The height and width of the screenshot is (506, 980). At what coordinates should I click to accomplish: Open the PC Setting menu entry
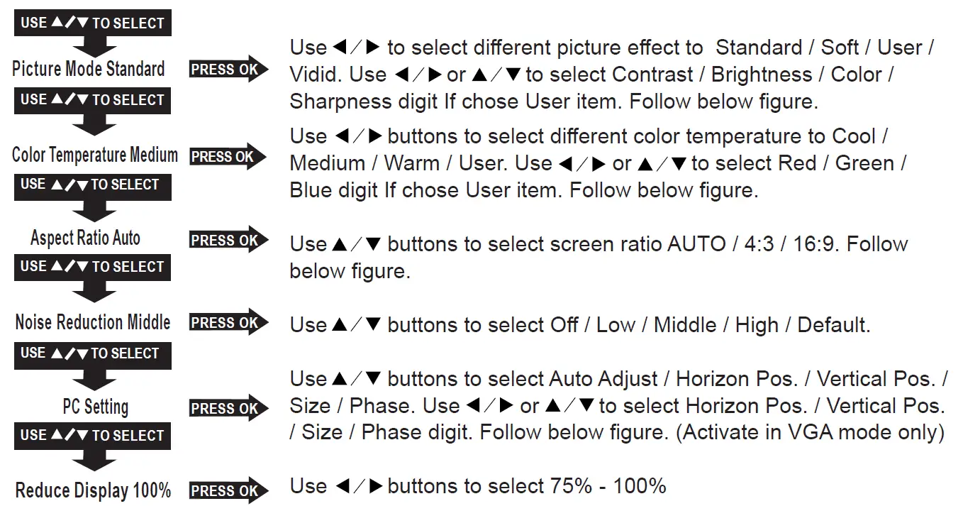tap(96, 407)
